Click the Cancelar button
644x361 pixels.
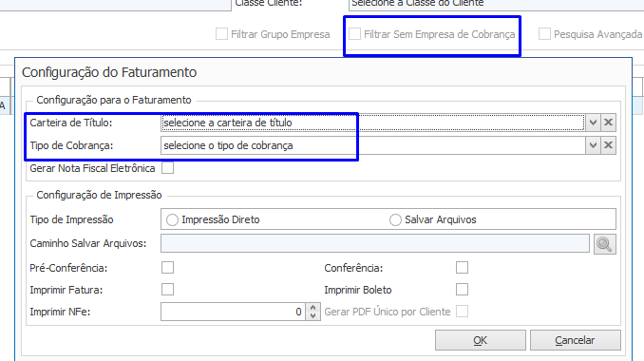[575, 340]
